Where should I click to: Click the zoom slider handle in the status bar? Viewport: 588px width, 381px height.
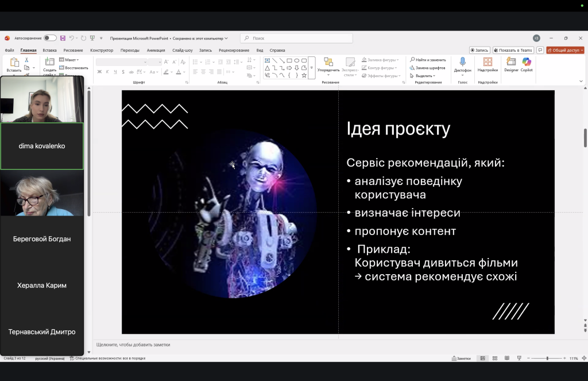click(547, 359)
